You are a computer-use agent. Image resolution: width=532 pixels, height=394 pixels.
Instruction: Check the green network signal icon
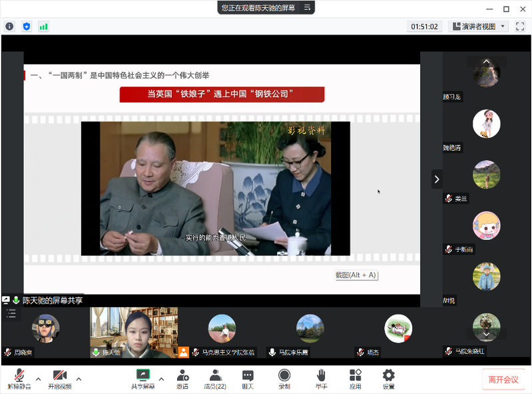pos(43,26)
